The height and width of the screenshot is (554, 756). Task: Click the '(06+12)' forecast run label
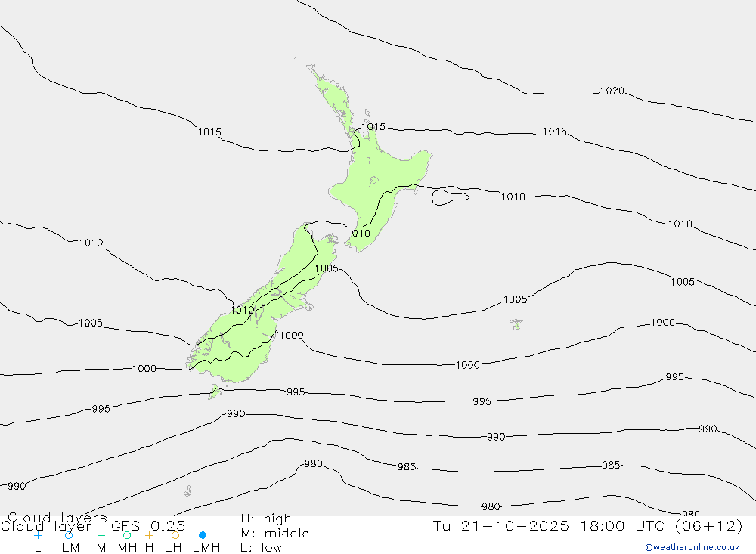click(x=709, y=526)
